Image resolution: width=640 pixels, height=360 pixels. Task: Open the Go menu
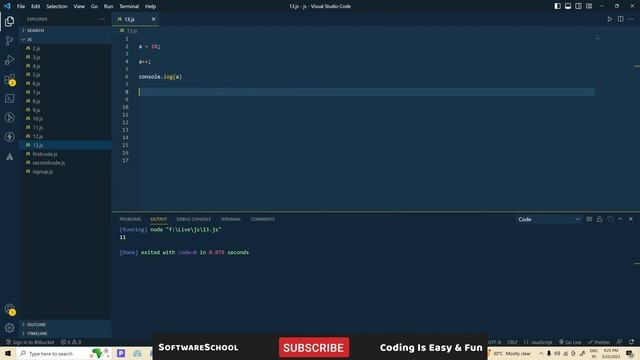coord(94,6)
